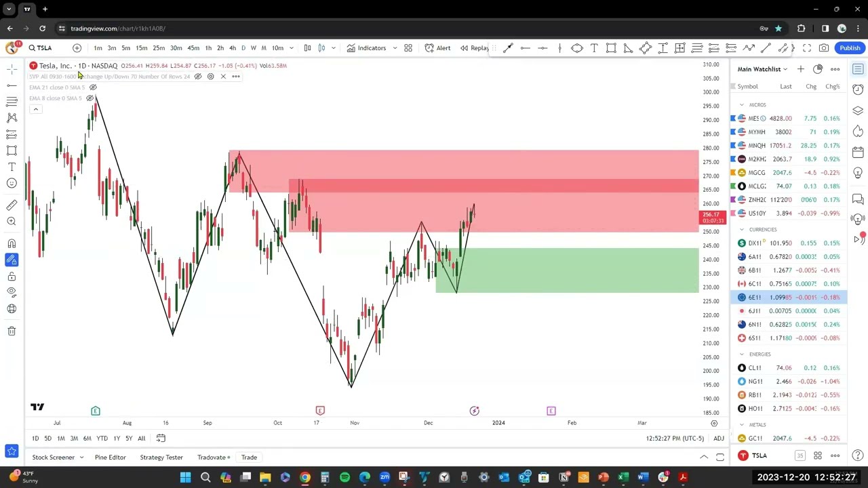Open the Pine Editor tab
868x488 pixels.
pyautogui.click(x=110, y=457)
